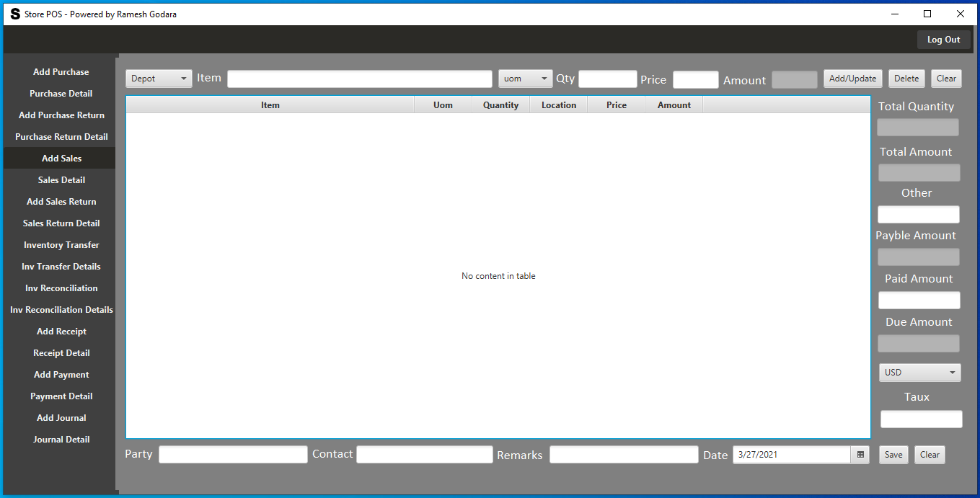This screenshot has width=980, height=498.
Task: Open Add Purchase from the sidebar
Action: click(x=61, y=72)
